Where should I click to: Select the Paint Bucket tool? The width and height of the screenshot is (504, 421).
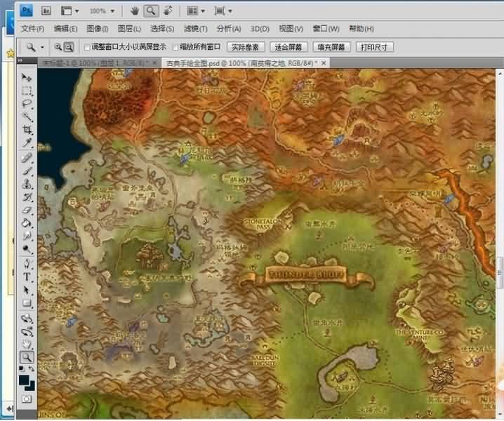(x=27, y=223)
